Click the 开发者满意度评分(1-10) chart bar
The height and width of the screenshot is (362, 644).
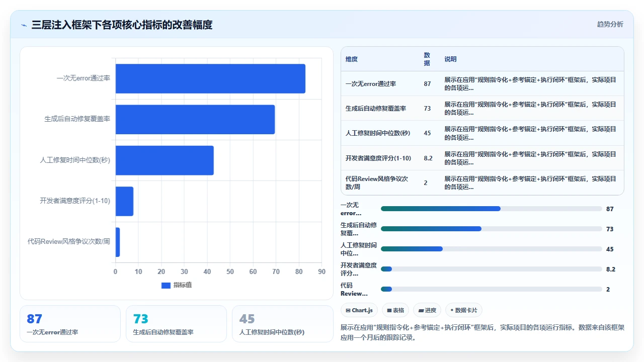click(x=124, y=201)
